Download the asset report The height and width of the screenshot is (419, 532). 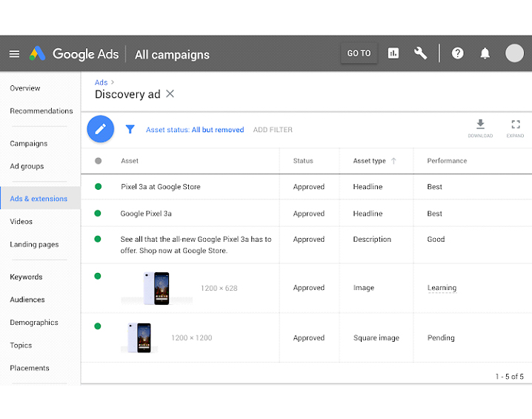(x=480, y=128)
